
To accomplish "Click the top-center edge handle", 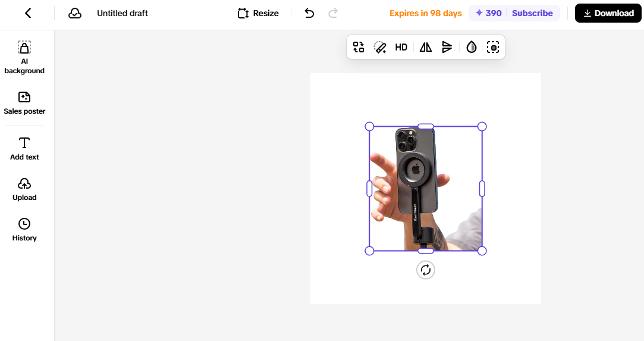I will (426, 126).
